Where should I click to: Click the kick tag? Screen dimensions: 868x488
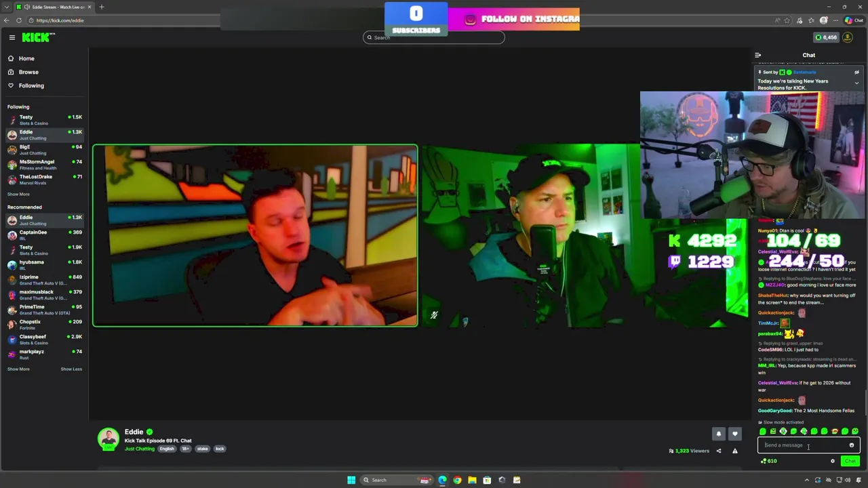pos(220,449)
